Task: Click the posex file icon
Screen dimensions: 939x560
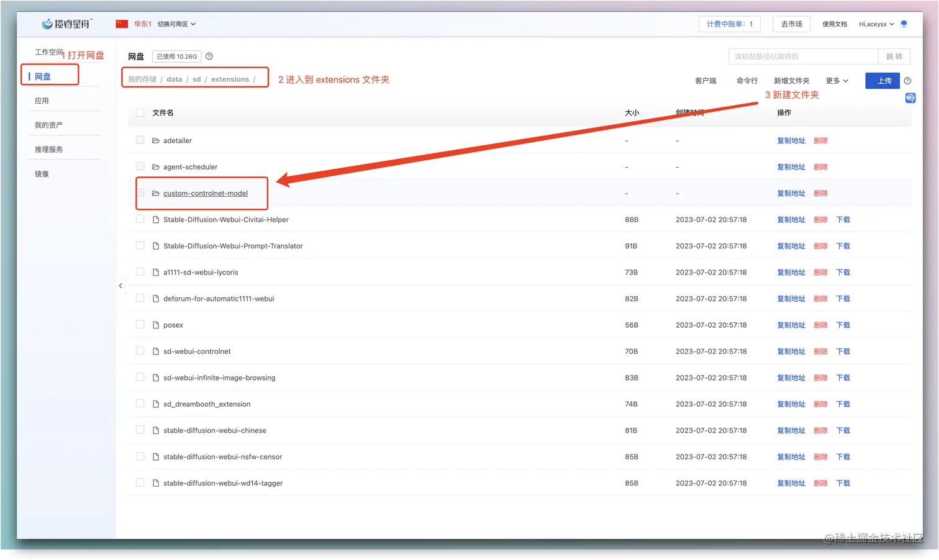Action: [x=156, y=325]
